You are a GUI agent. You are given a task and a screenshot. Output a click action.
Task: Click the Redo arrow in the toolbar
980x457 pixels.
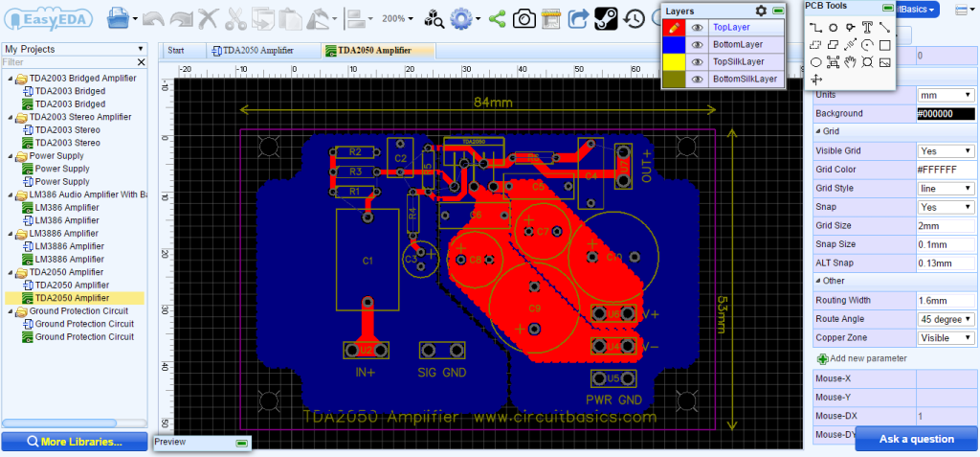click(181, 19)
